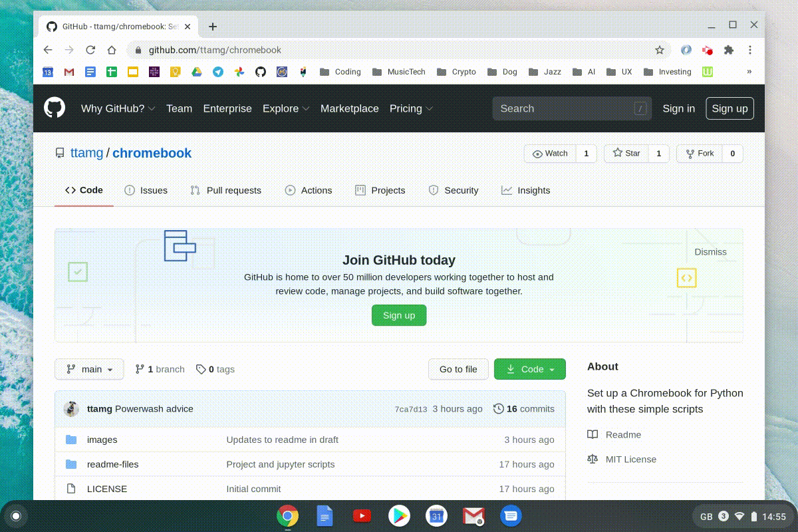Viewport: 798px width, 532px height.
Task: Open the Google Slides bookmark icon
Action: coord(133,72)
